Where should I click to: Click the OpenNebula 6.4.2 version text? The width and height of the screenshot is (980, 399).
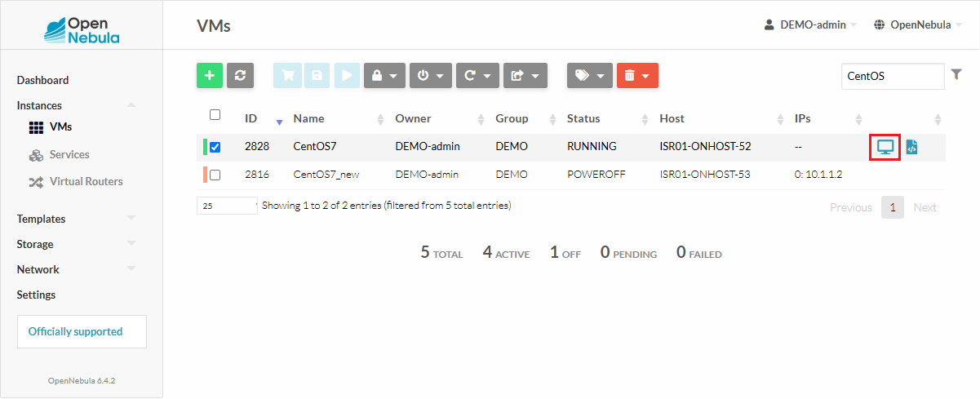(x=82, y=380)
